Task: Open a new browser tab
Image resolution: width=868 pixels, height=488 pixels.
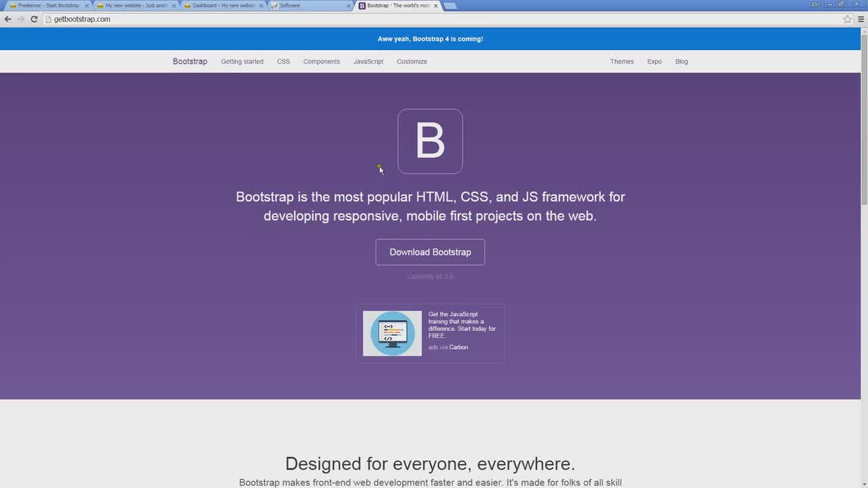Action: coord(450,6)
